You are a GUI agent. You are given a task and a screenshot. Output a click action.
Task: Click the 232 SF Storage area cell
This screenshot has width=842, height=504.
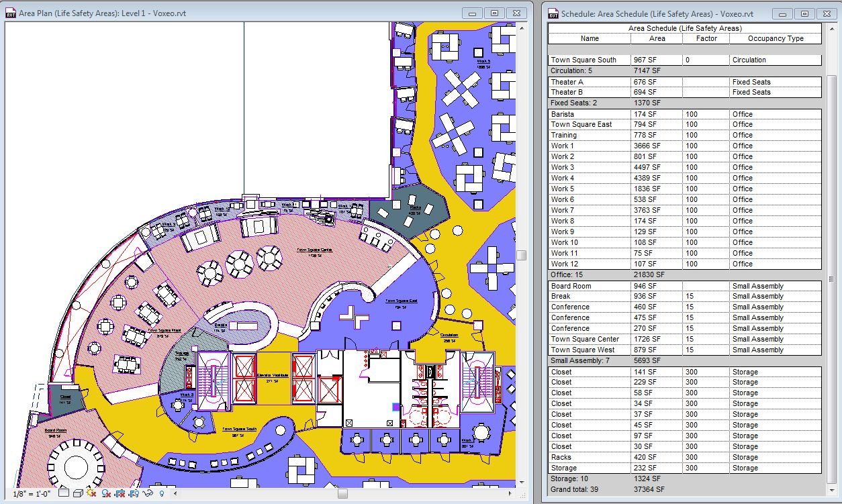click(657, 468)
